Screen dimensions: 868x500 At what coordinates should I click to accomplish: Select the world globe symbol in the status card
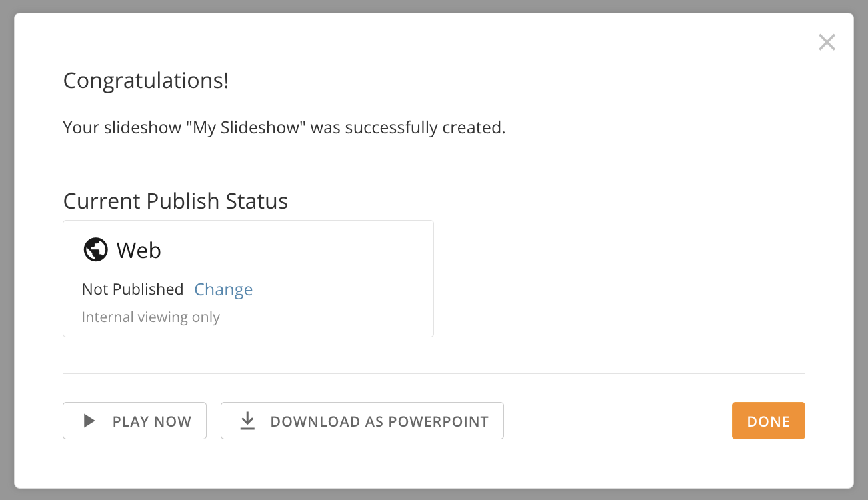click(x=95, y=249)
